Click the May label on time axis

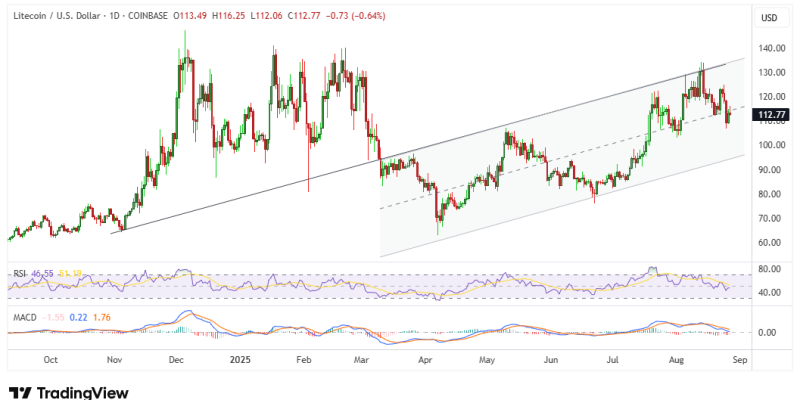(x=488, y=360)
